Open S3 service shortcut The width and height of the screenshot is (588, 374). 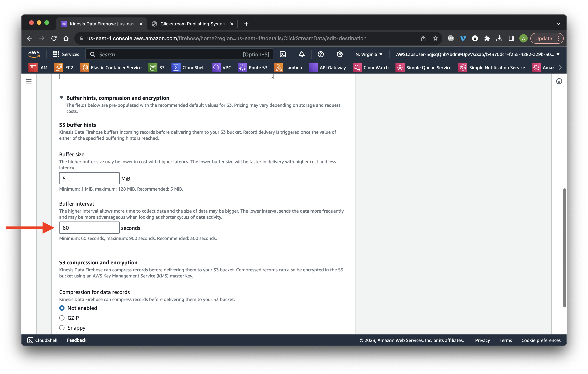[x=157, y=68]
